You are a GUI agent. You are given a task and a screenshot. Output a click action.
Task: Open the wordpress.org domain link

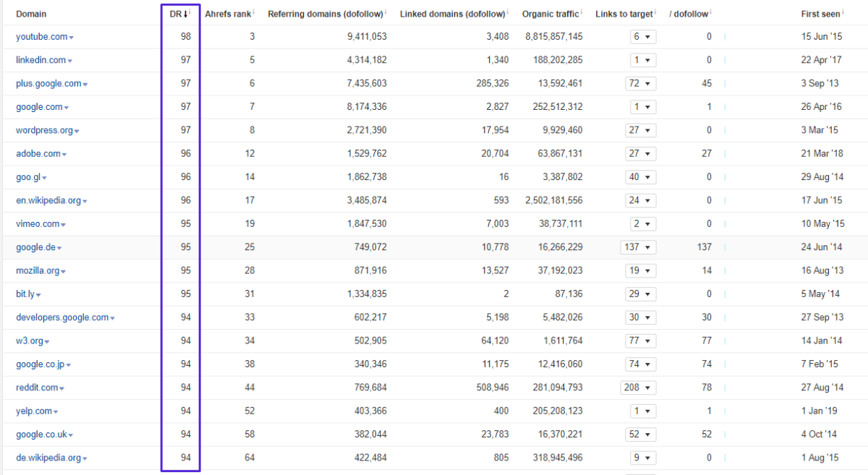tap(44, 131)
